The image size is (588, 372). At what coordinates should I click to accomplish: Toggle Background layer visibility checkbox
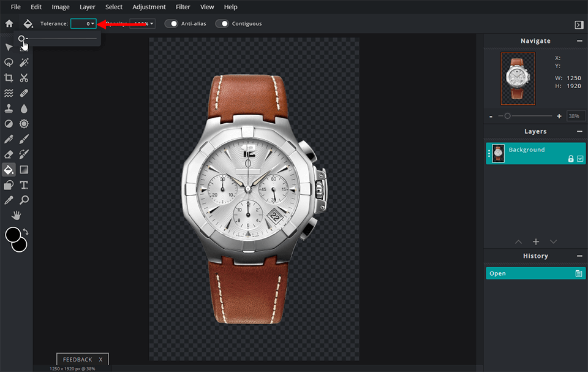(580, 159)
